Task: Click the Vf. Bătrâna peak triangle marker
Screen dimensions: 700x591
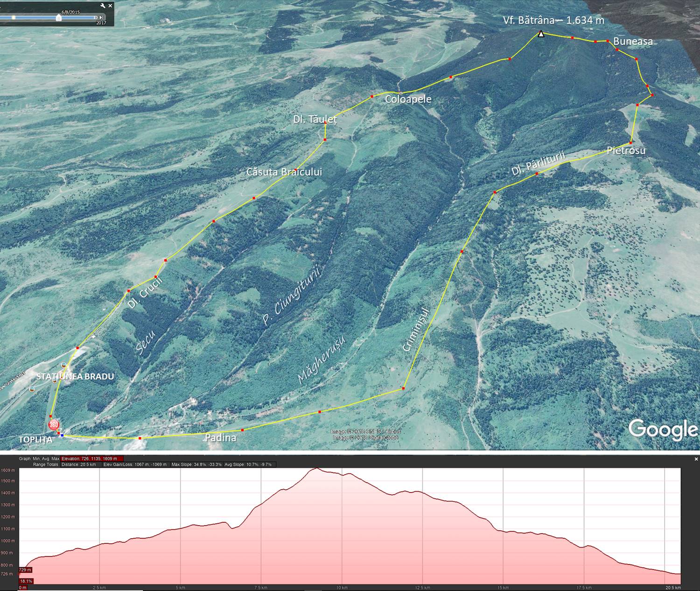Action: point(541,34)
